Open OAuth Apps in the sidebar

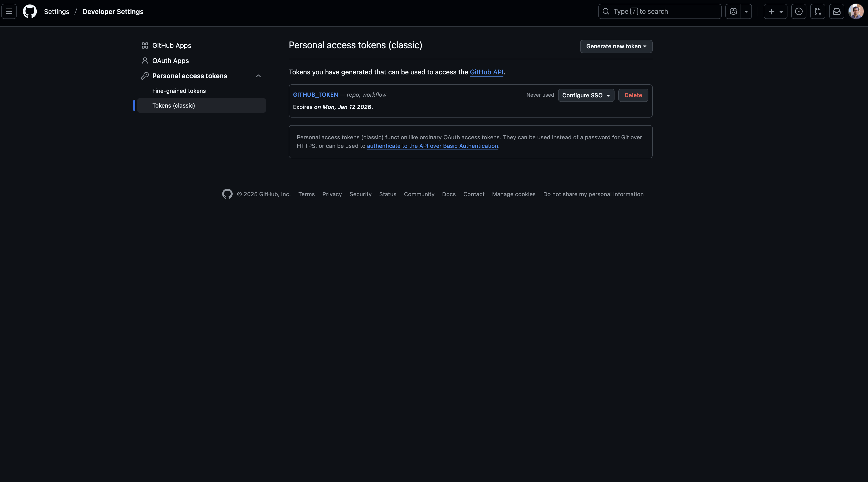(171, 61)
